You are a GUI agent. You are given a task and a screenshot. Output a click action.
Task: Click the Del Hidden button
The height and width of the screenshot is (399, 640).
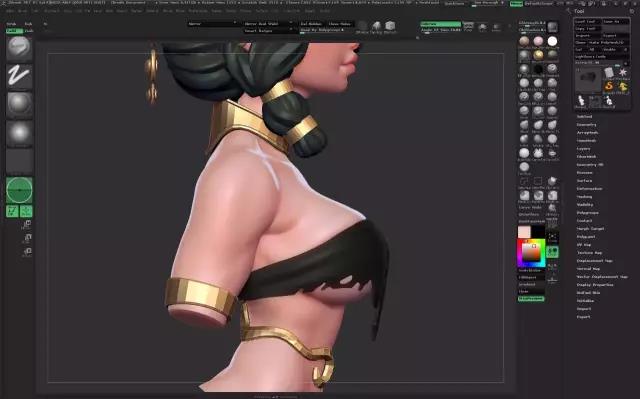click(311, 24)
